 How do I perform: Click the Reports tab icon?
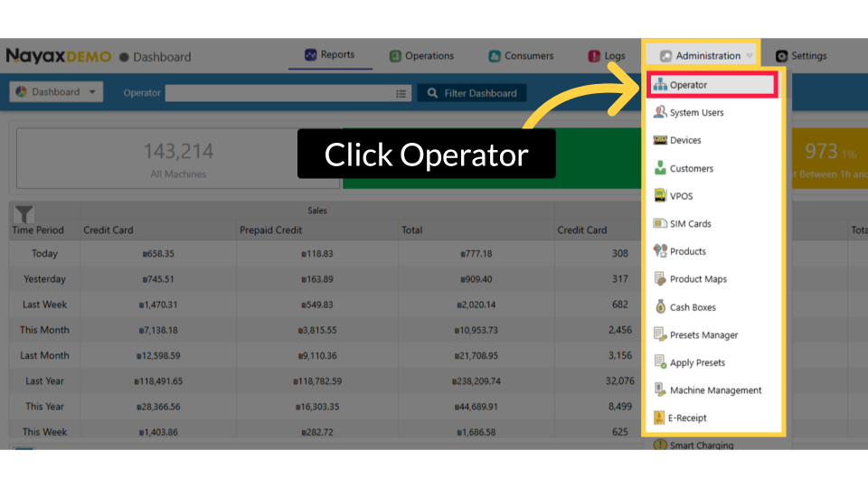coord(310,55)
